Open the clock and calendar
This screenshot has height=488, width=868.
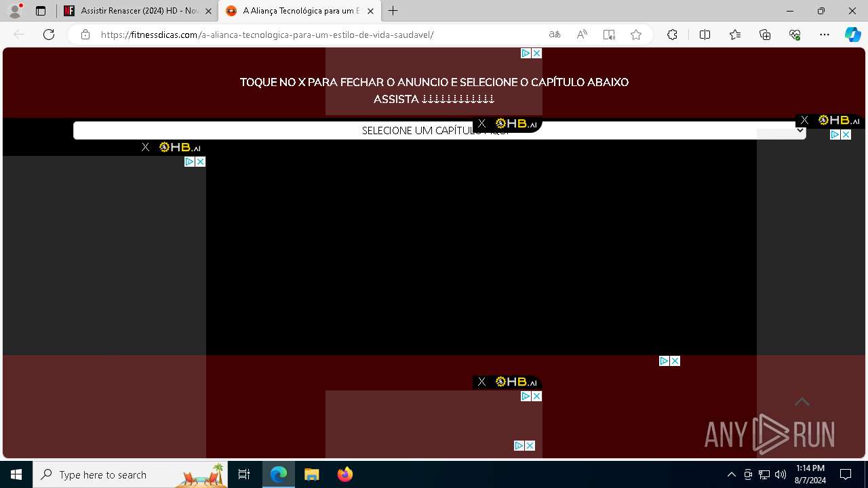(x=810, y=474)
